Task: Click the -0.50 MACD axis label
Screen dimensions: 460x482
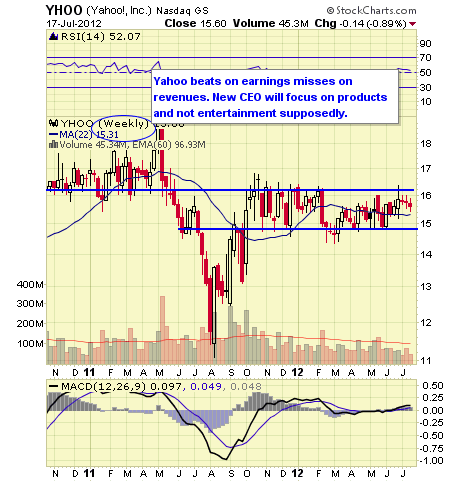Action: click(431, 436)
